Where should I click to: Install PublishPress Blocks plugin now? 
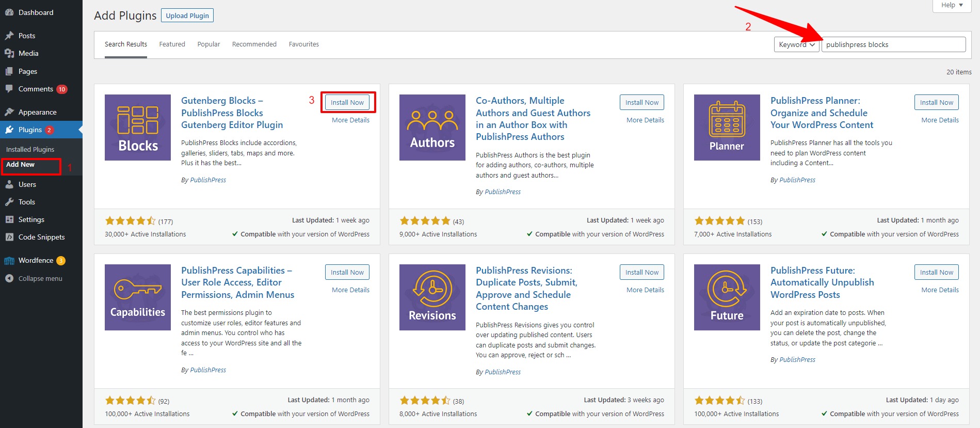coord(347,102)
